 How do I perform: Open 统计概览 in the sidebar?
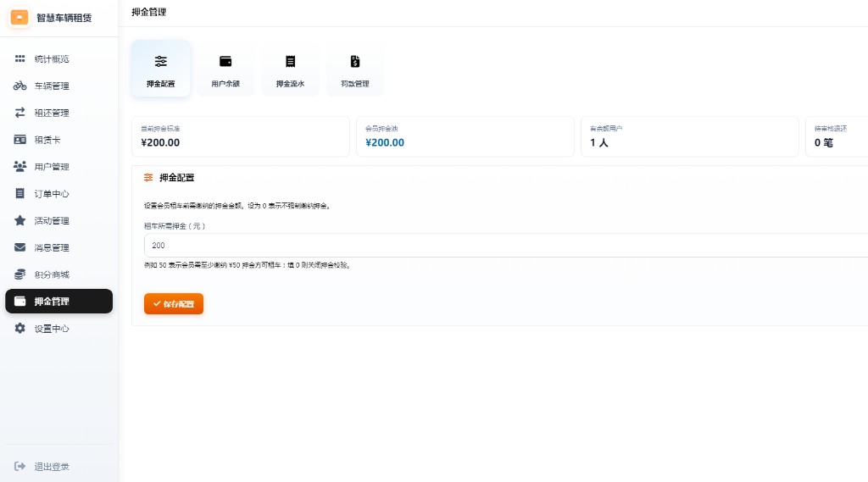[x=58, y=58]
